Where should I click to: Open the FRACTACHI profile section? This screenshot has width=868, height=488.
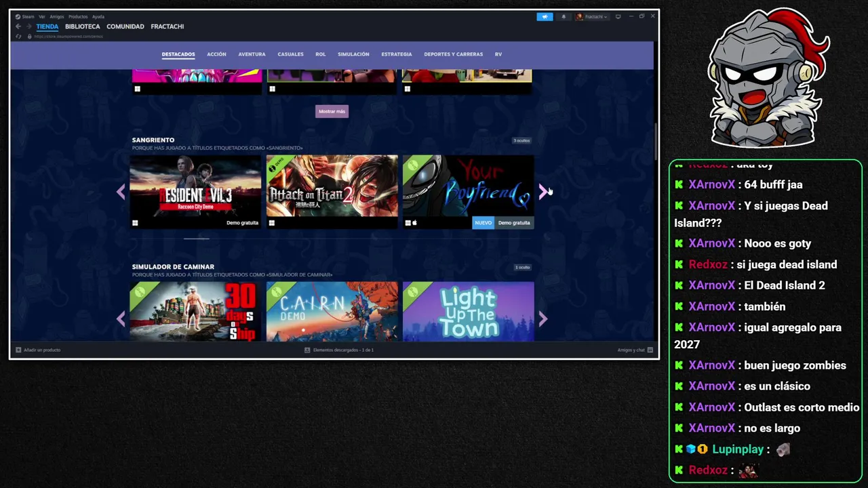click(167, 26)
